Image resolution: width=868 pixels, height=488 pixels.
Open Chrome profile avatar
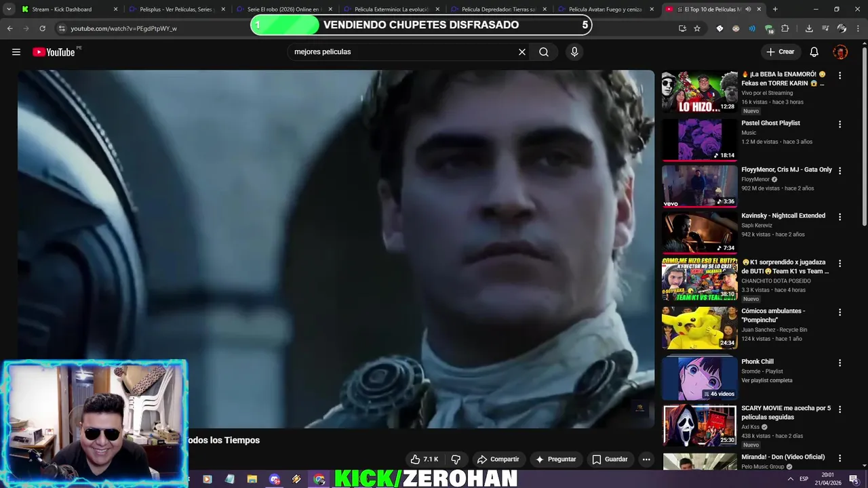(842, 28)
